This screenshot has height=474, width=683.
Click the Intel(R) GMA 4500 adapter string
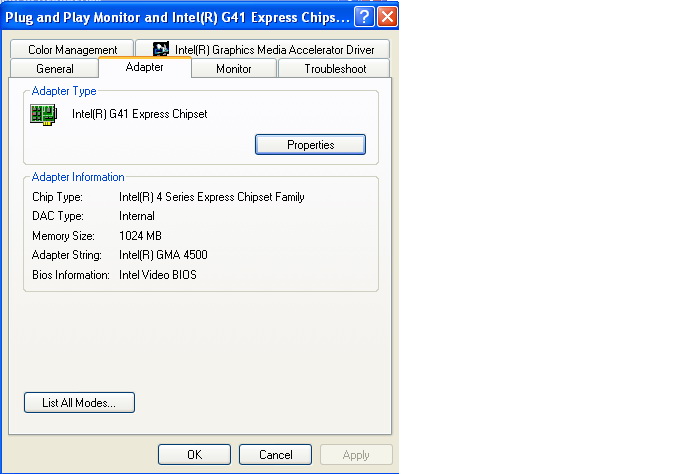point(163,255)
